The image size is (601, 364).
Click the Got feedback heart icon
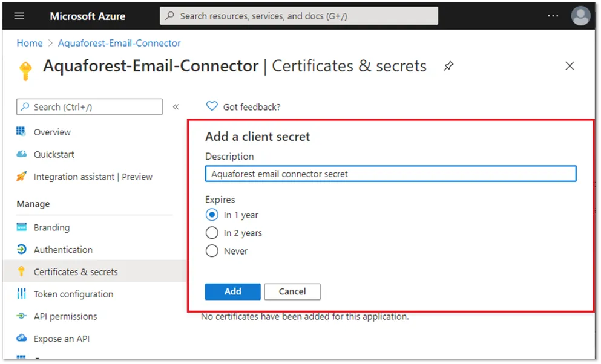click(212, 106)
